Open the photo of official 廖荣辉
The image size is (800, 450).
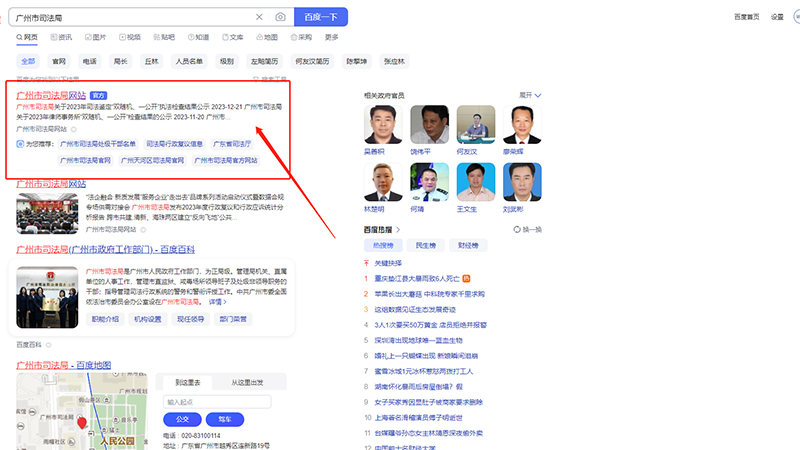click(x=522, y=124)
